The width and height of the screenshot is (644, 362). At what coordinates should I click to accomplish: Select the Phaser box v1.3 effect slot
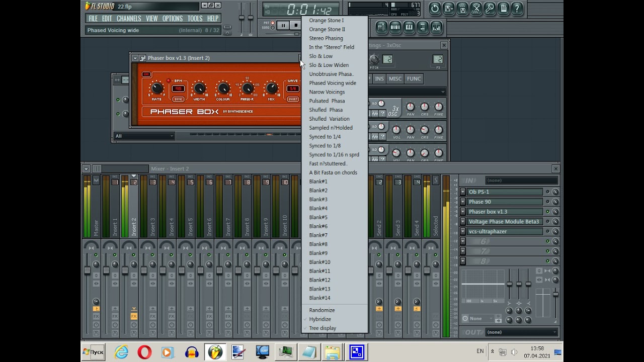tap(505, 212)
